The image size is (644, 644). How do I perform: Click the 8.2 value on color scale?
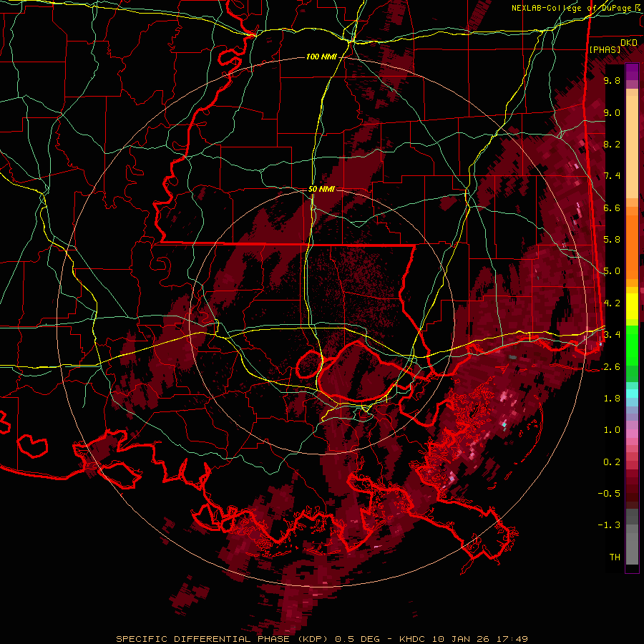tap(612, 145)
